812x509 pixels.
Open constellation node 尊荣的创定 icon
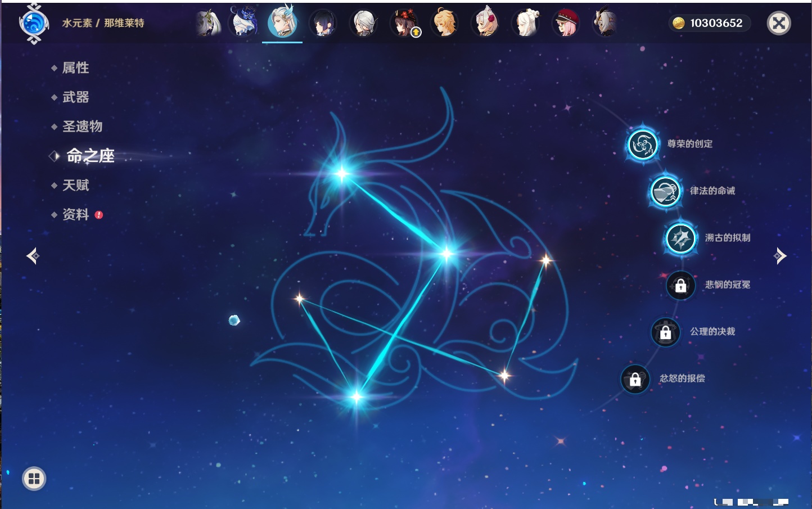tap(642, 145)
